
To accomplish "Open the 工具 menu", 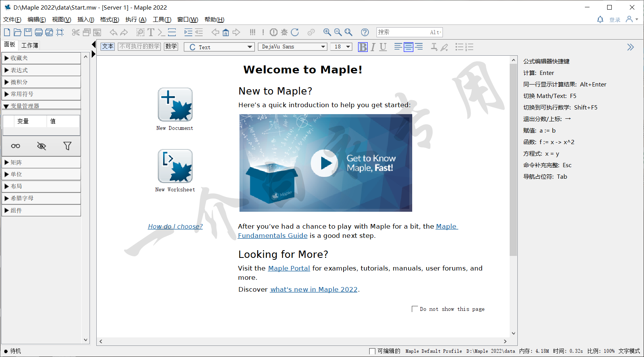I will 162,20.
